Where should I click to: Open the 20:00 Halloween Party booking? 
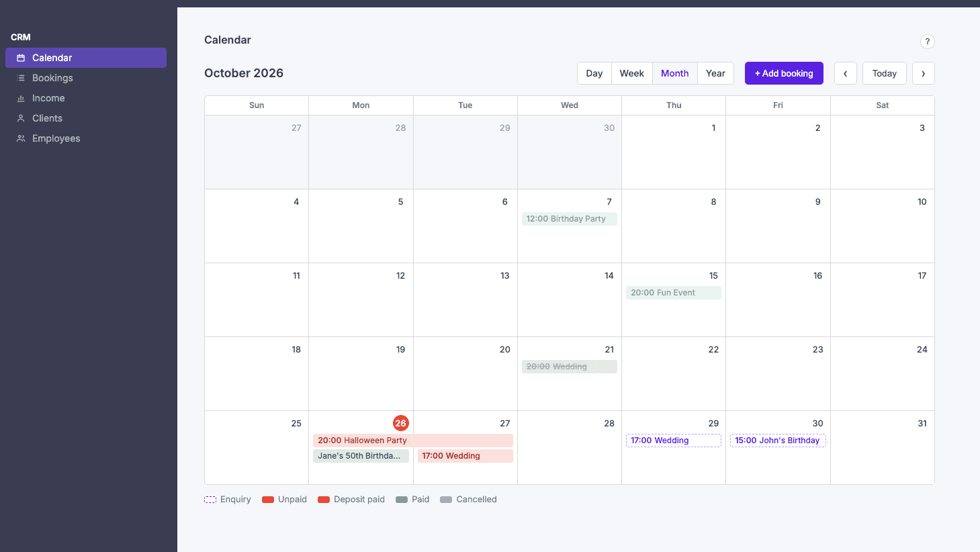(413, 441)
